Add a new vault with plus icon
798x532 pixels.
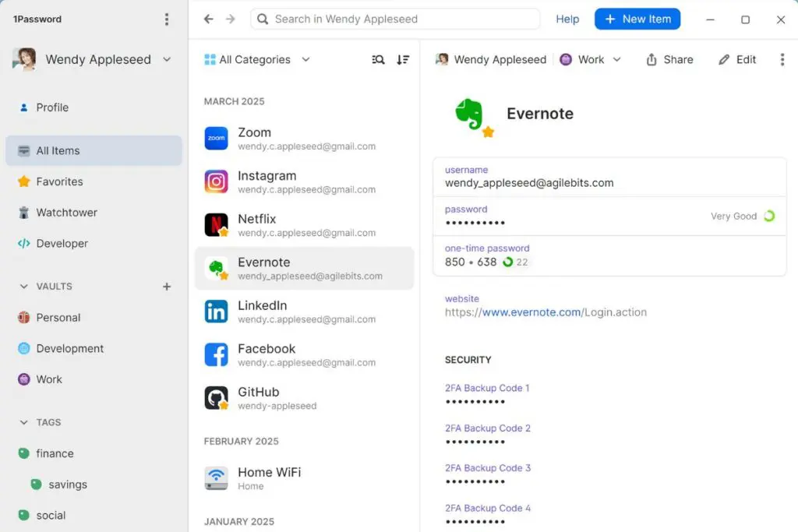167,287
